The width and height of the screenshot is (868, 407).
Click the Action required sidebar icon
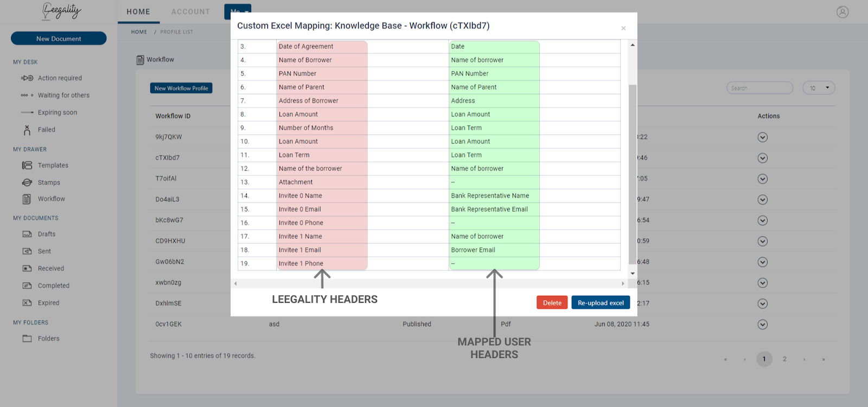[x=27, y=78]
